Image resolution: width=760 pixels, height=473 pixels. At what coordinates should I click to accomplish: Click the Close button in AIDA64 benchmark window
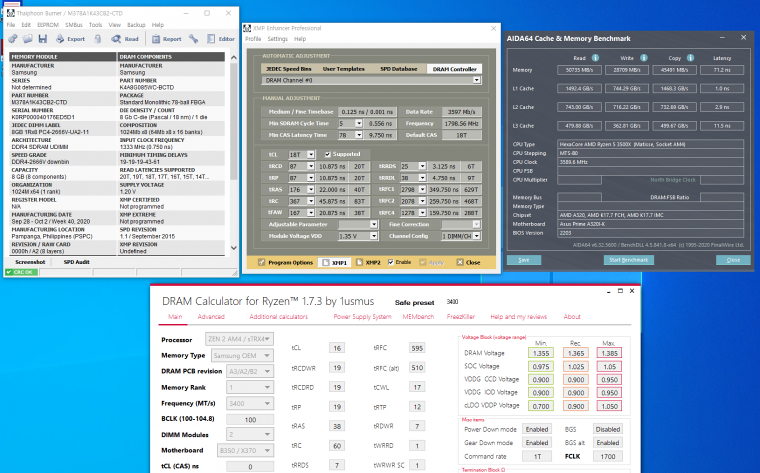[x=733, y=260]
